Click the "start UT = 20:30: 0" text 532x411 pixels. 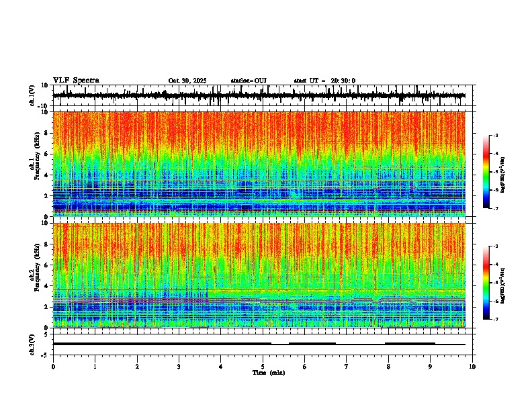(324, 81)
